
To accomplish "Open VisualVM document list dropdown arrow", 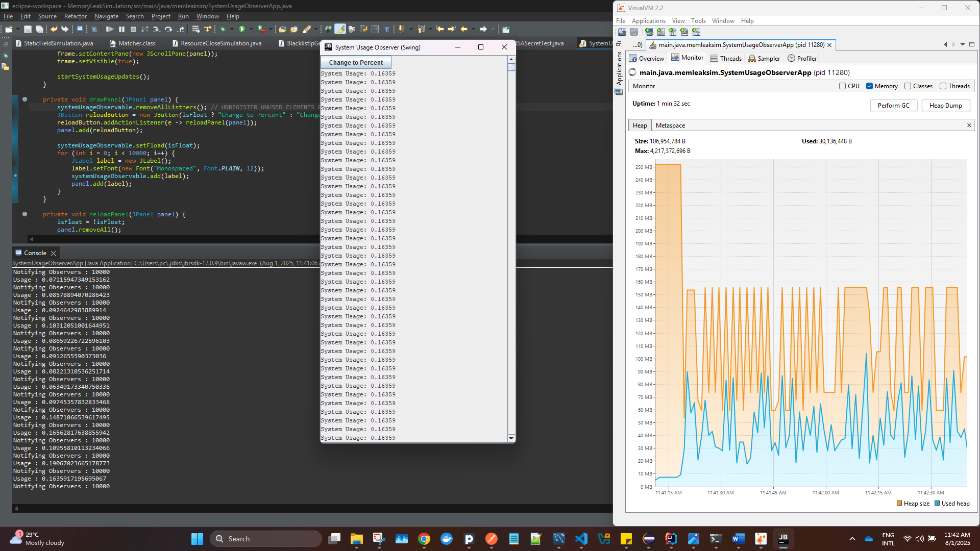I will [963, 45].
